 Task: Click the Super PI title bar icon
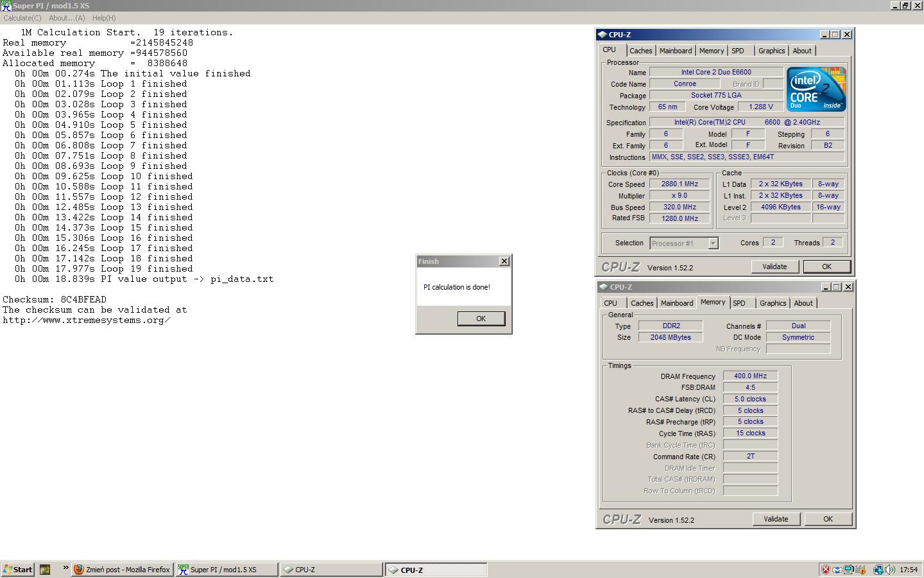tap(6, 6)
